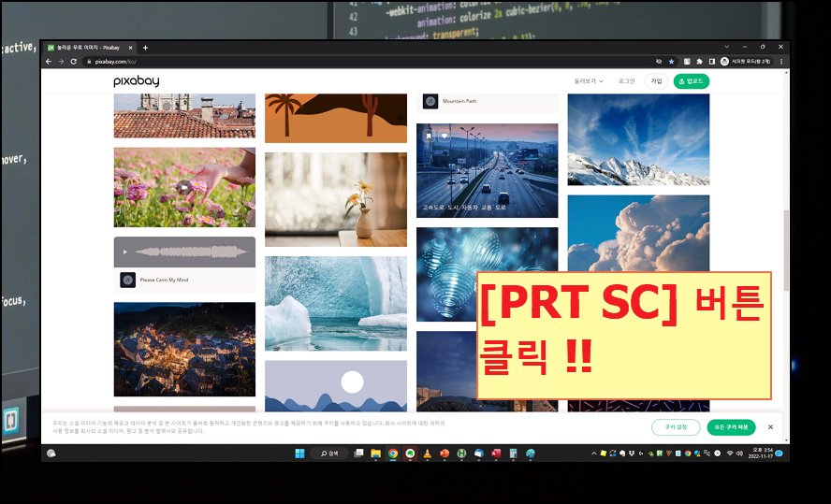The image size is (831, 504).
Task: Open VLC media player from taskbar
Action: pos(427,454)
